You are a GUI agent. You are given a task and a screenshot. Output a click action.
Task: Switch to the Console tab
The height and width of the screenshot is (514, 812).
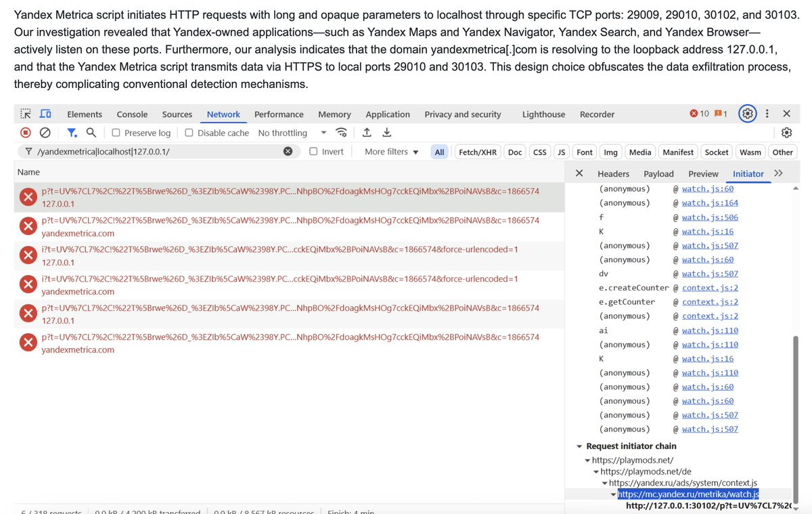pos(132,114)
